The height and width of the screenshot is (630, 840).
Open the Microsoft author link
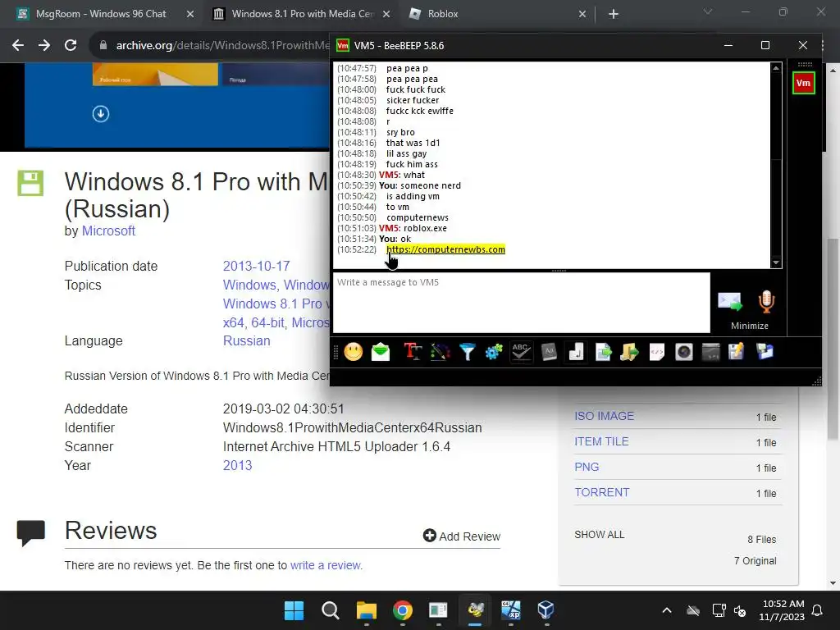pos(108,231)
